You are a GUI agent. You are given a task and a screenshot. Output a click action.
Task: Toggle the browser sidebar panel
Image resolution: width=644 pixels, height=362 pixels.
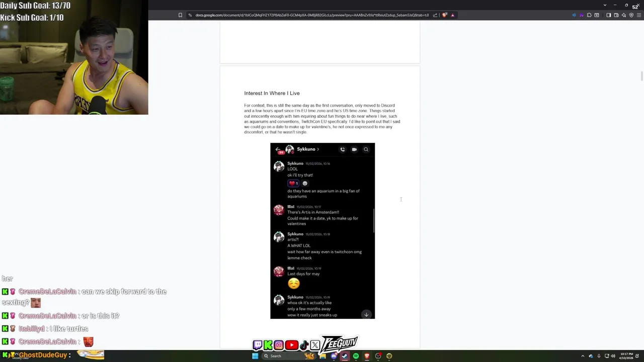(609, 15)
